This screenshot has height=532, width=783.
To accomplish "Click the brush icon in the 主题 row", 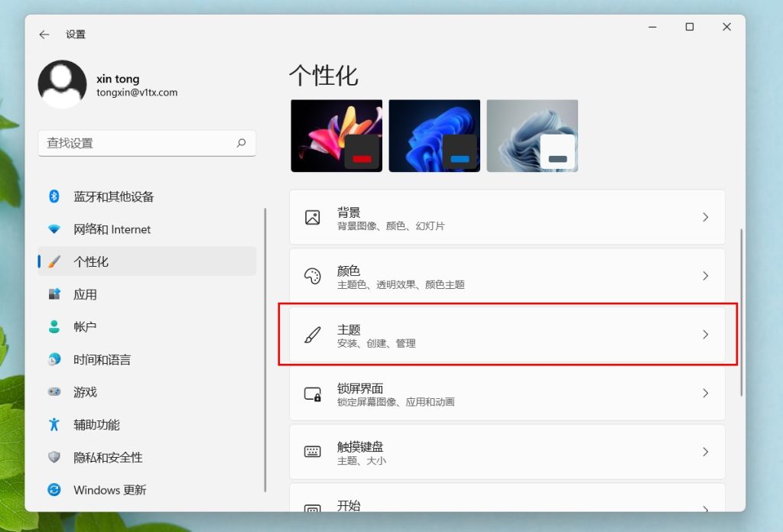I will point(313,335).
